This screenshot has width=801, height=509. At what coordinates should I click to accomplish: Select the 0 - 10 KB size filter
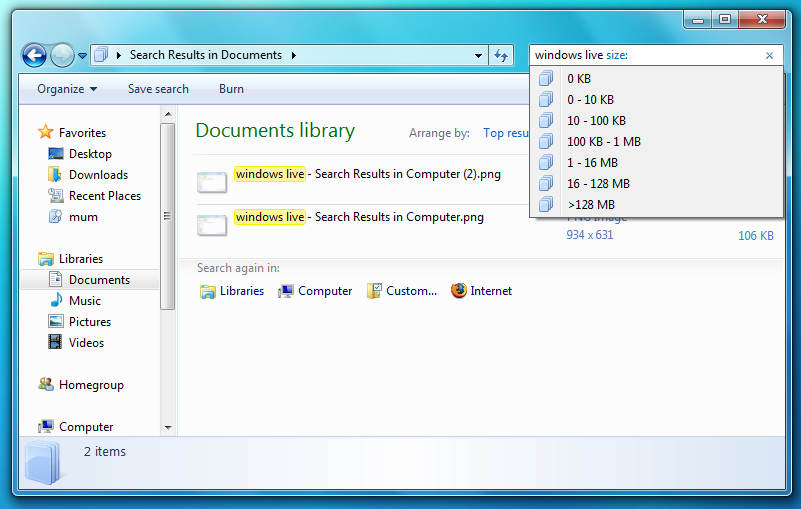(x=656, y=99)
